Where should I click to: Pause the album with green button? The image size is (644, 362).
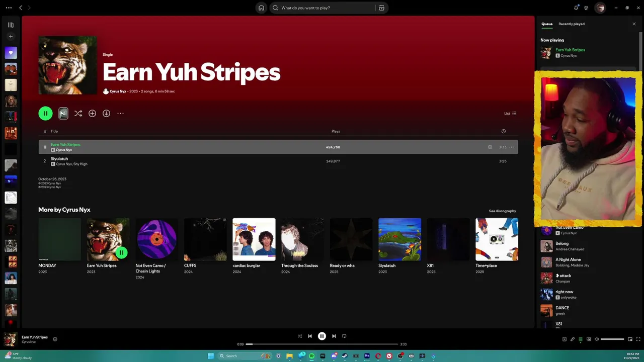(45, 113)
